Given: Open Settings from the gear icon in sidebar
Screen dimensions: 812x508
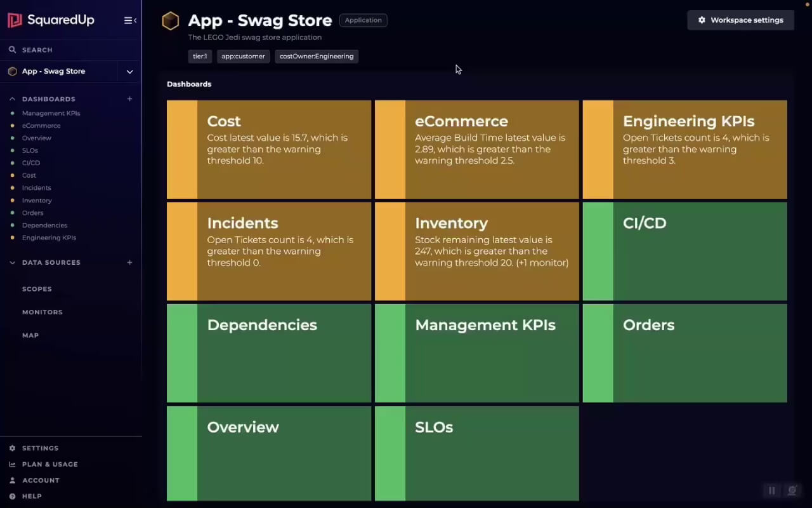Looking at the screenshot, I should [x=12, y=448].
